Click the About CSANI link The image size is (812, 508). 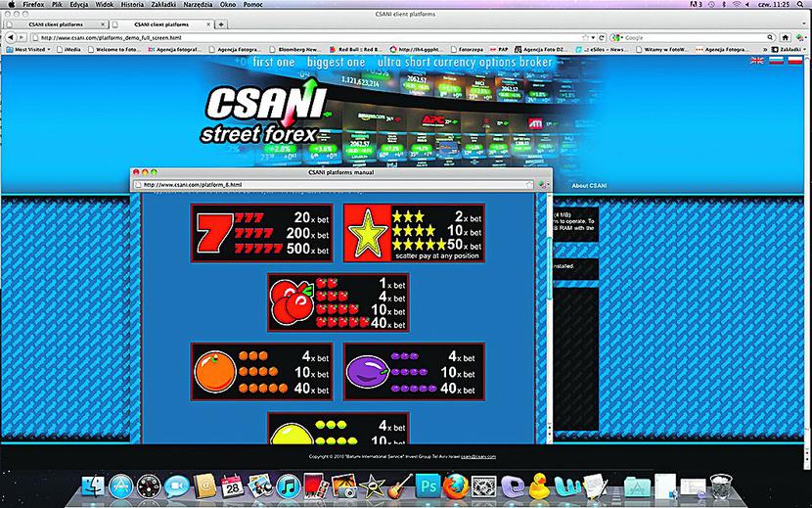click(x=589, y=186)
